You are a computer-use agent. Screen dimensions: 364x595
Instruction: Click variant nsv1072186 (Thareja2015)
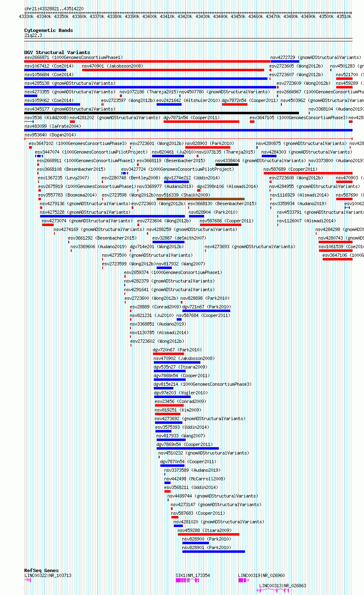149,92
